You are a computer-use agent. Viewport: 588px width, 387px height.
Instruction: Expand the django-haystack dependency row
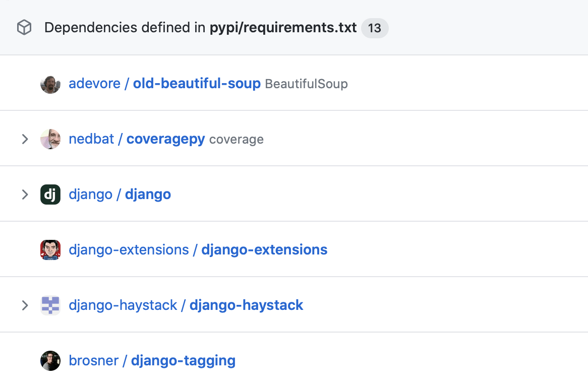25,305
